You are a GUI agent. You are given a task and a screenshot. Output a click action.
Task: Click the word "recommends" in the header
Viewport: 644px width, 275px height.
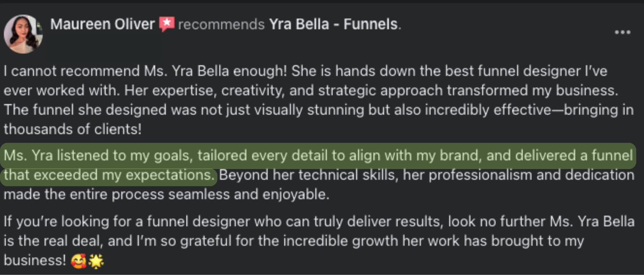coord(221,25)
